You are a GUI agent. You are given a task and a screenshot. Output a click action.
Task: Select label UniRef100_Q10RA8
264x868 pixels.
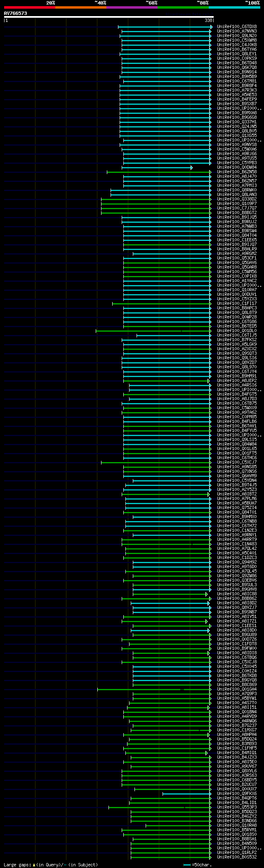(237, 826)
